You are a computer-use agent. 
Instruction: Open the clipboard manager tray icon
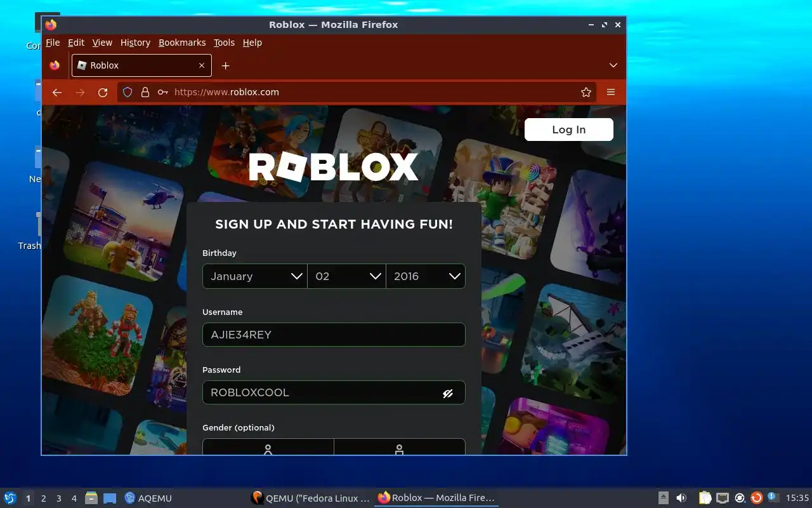point(705,498)
